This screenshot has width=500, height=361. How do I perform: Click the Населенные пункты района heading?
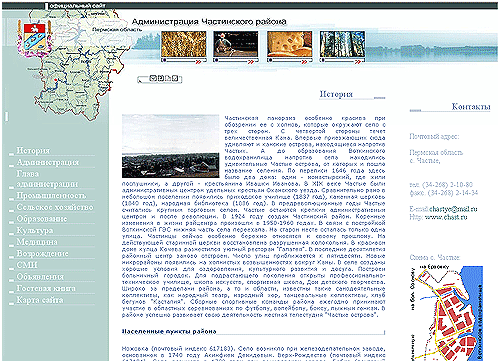coord(169,332)
